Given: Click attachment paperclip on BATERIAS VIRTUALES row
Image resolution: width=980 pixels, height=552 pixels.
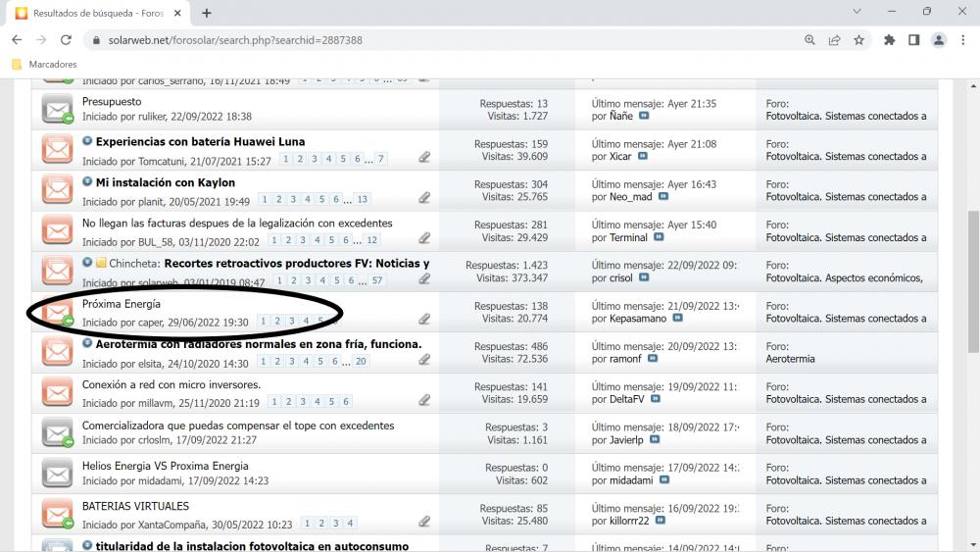Looking at the screenshot, I should [x=424, y=521].
